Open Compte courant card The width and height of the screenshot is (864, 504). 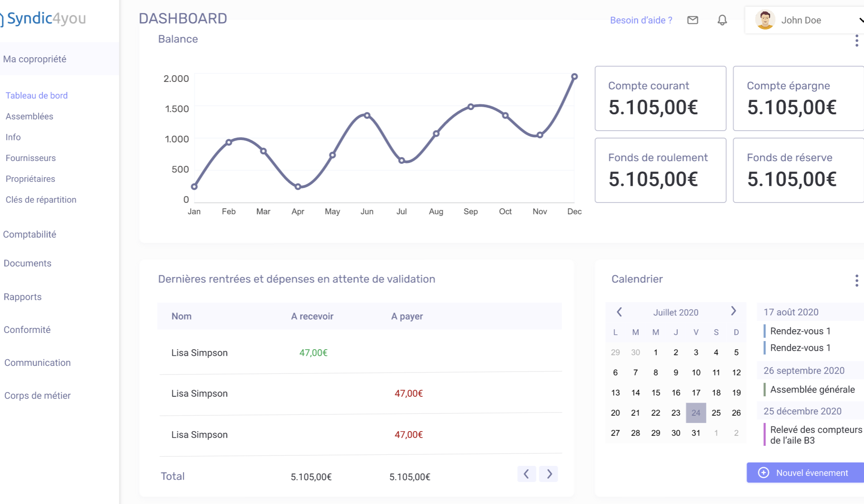(661, 98)
